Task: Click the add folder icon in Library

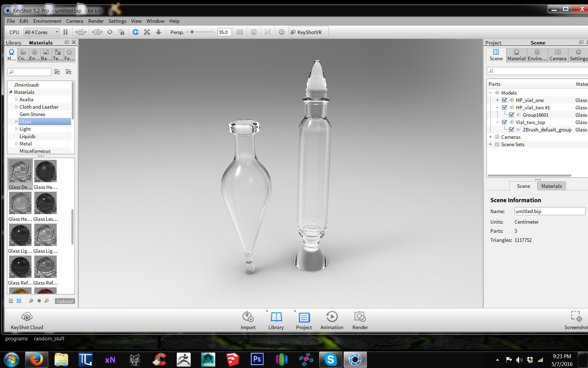Action: (x=57, y=72)
